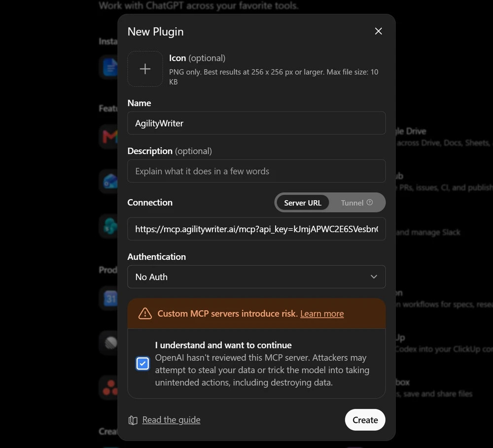This screenshot has width=493, height=448.
Task: Click 'Custom MCP servers introduce risk.' text
Action: 227,314
